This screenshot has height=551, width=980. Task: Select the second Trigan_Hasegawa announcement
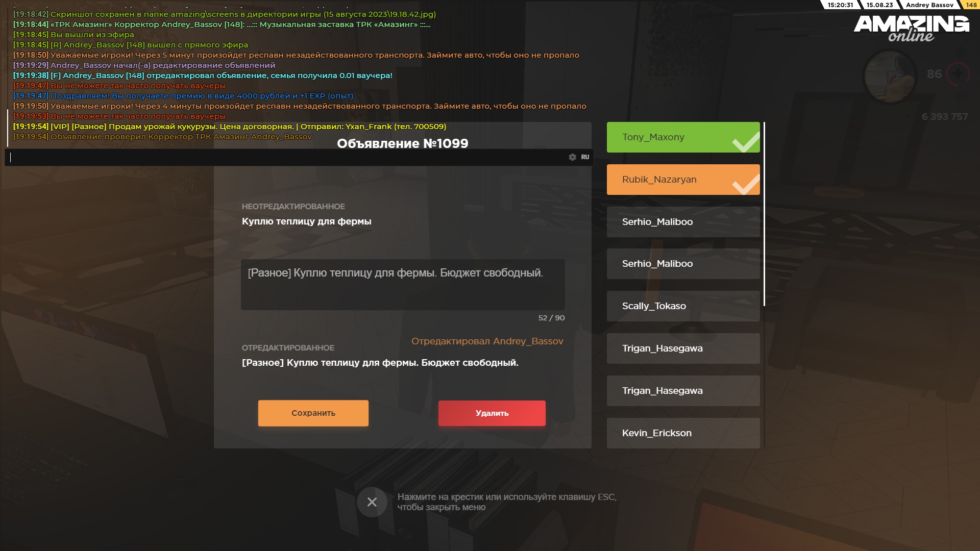[x=683, y=391]
